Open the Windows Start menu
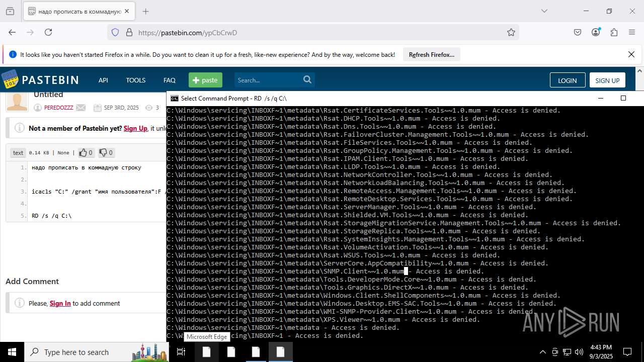The height and width of the screenshot is (362, 644). point(12,352)
